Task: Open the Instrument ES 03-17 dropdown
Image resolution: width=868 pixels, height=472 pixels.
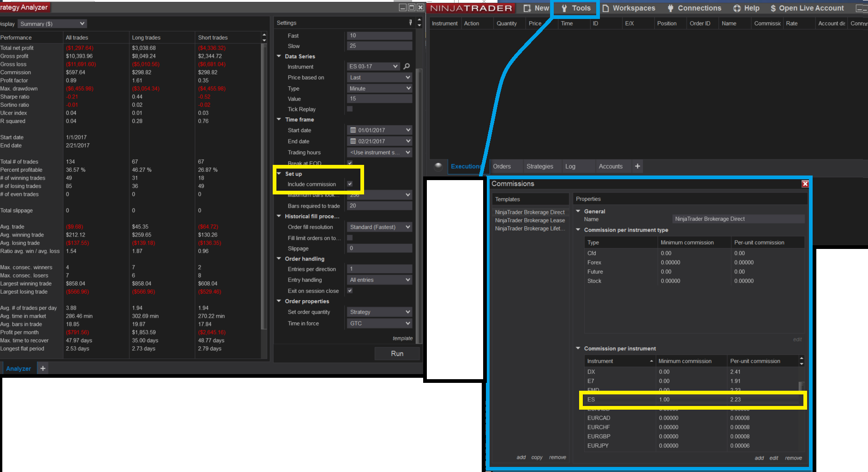Action: (373, 67)
